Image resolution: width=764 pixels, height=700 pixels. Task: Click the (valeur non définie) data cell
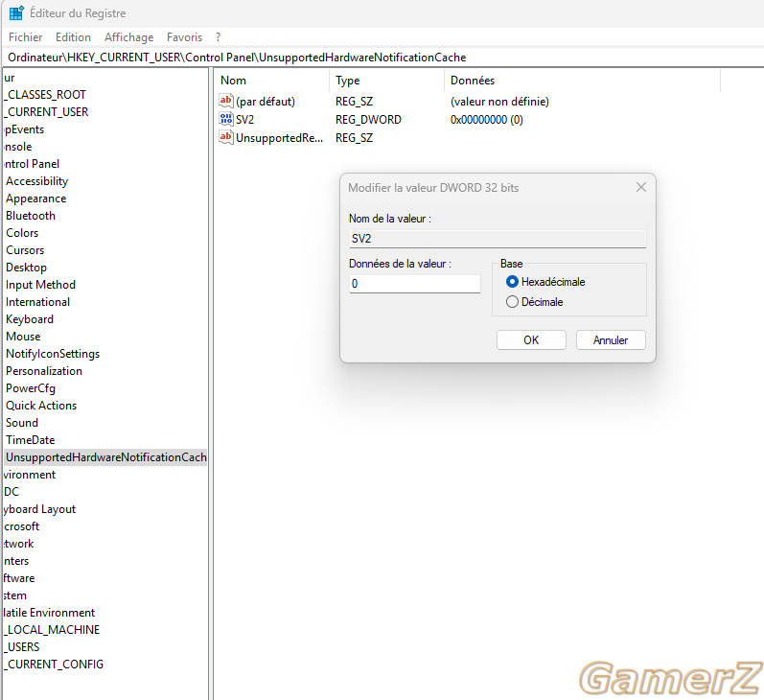click(x=499, y=102)
